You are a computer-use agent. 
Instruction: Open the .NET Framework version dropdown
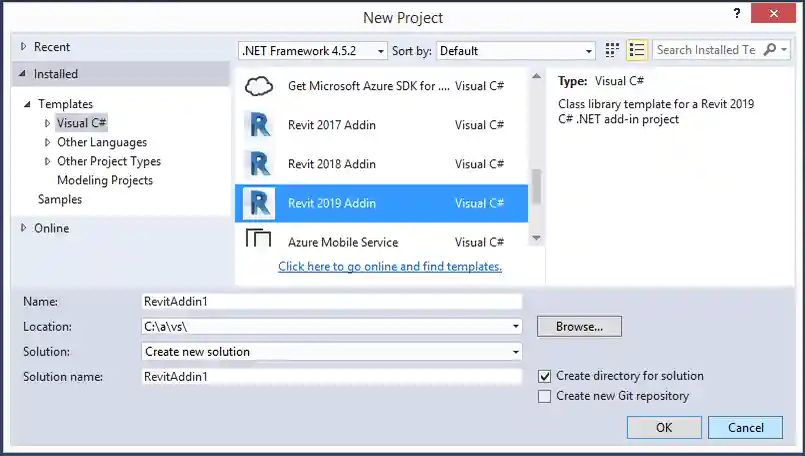tap(313, 51)
